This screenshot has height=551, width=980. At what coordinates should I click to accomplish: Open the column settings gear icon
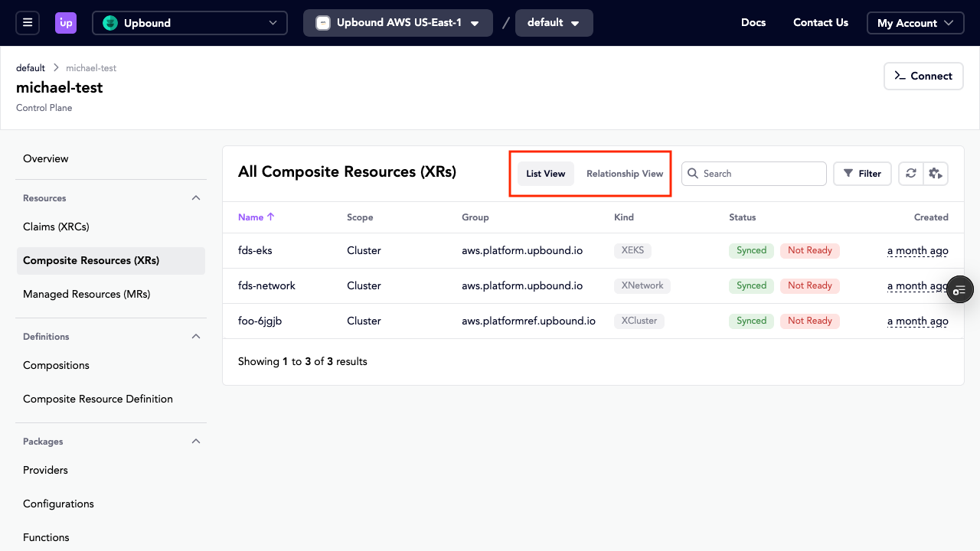[x=936, y=174]
